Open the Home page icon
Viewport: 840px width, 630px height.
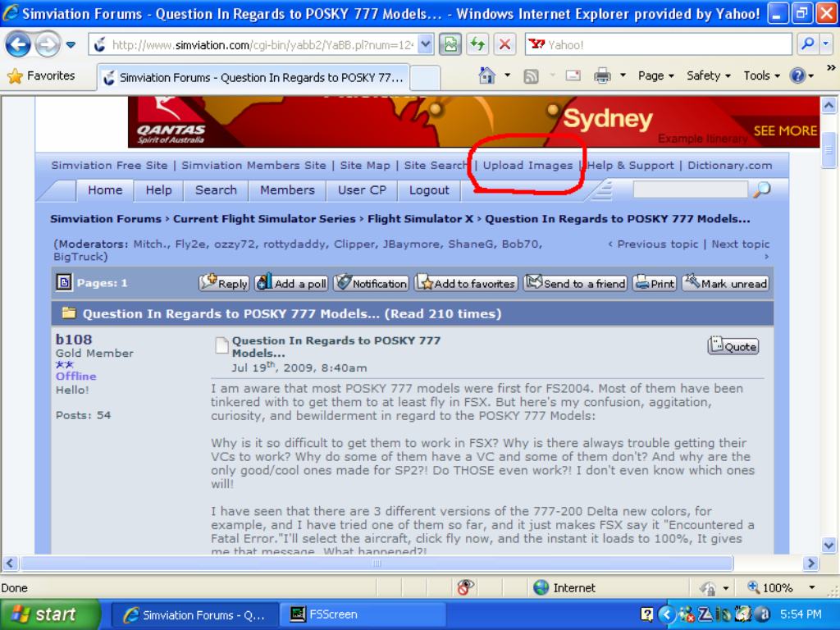point(488,75)
